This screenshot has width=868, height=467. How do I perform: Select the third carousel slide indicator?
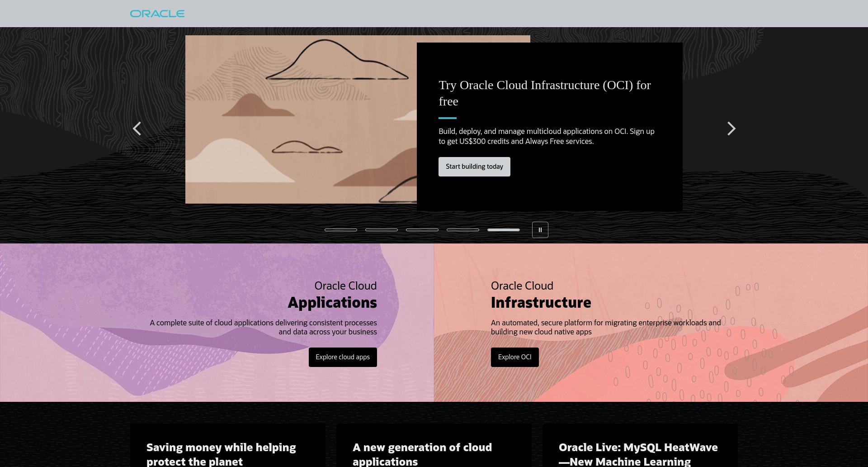tap(422, 230)
